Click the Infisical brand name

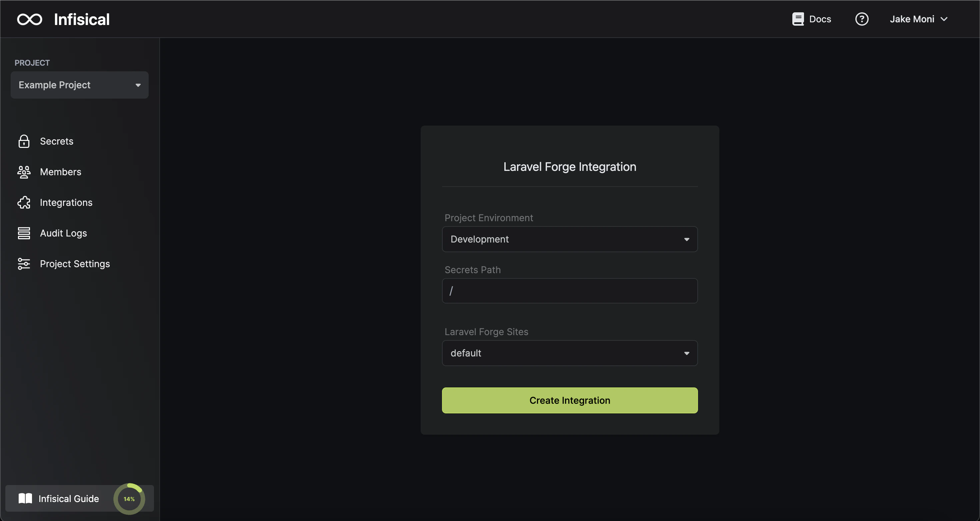click(82, 19)
